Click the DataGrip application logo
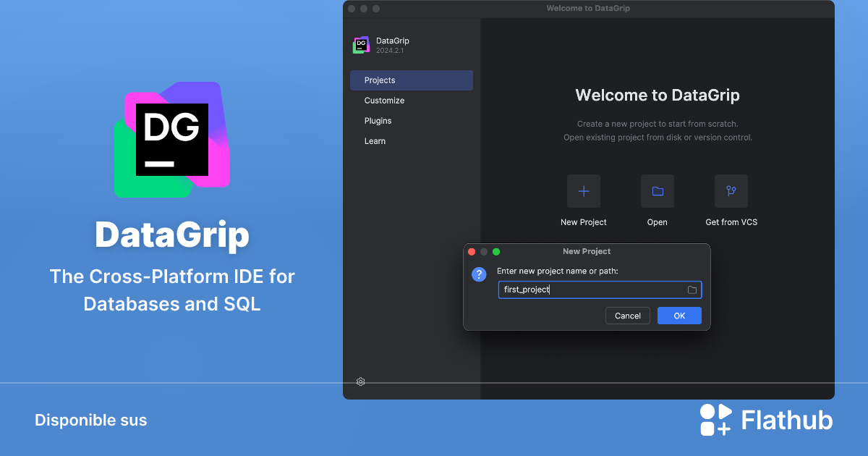Screen dimensions: 868x456 click(x=360, y=44)
